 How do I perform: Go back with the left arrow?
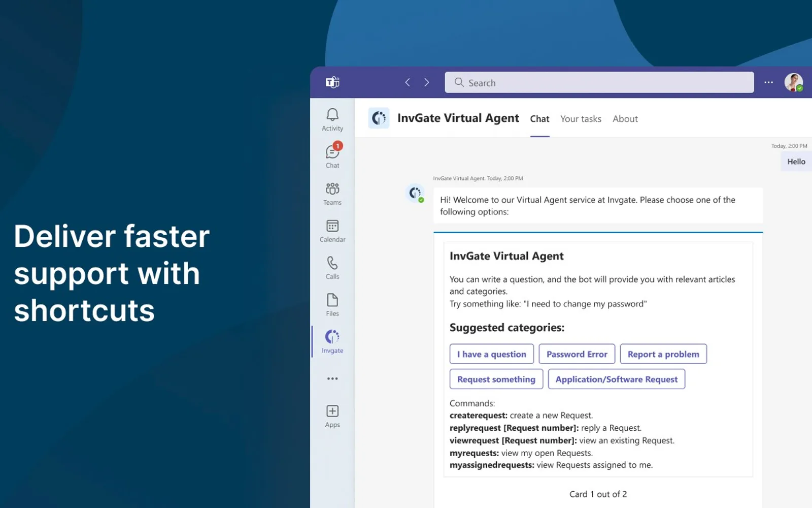coord(407,82)
